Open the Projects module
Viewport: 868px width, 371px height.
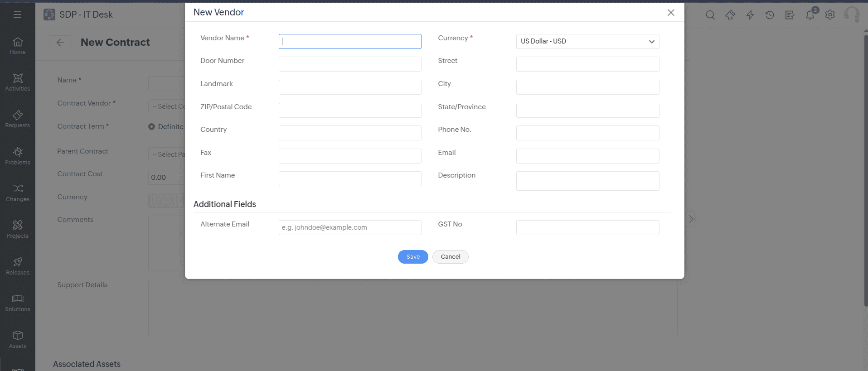[x=18, y=230]
